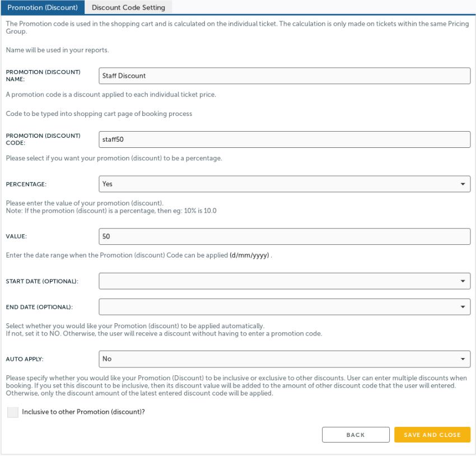This screenshot has width=476, height=456.
Task: Click the Back button
Action: pos(356,435)
